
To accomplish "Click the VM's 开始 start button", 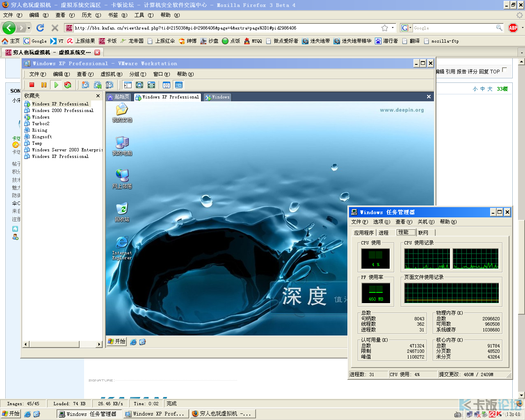I will click(116, 341).
